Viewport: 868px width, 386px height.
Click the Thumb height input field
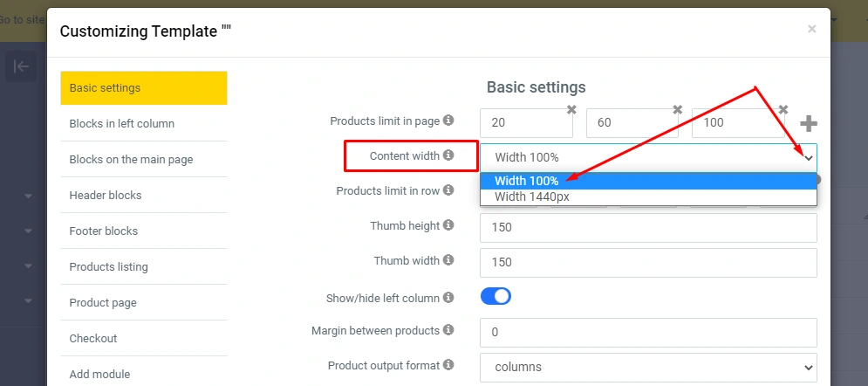647,227
